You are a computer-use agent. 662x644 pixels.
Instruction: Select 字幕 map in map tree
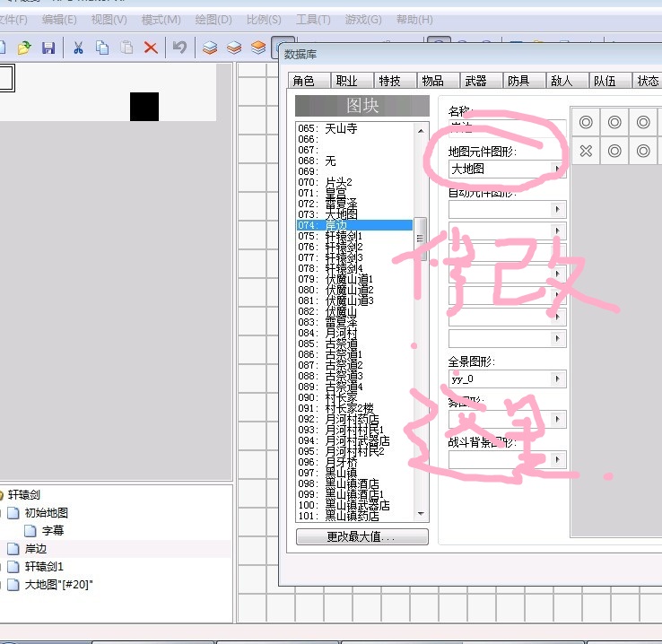click(53, 530)
